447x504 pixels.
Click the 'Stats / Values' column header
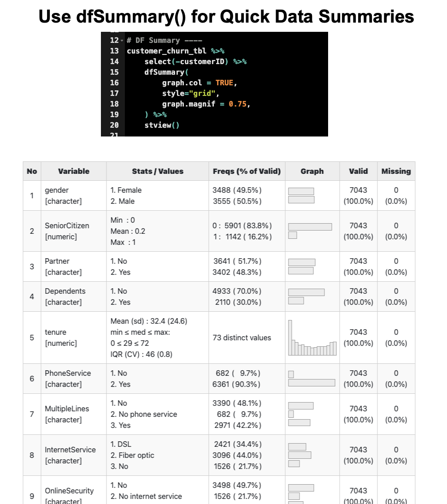158,172
